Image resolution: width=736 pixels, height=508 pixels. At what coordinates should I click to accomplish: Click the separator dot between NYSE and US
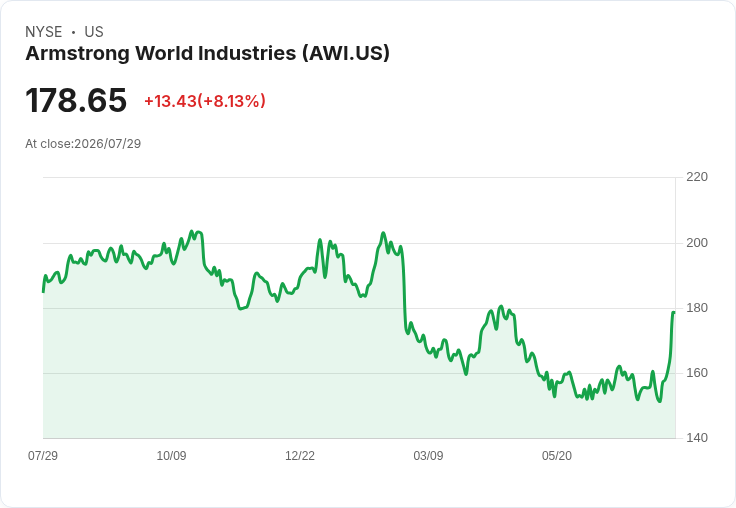click(x=73, y=32)
